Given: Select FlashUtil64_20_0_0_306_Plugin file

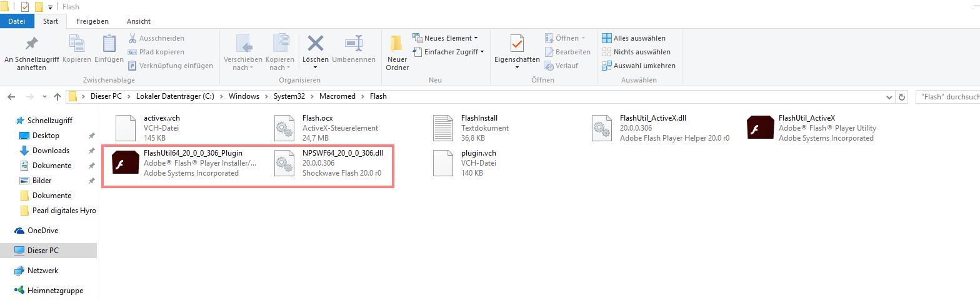Looking at the screenshot, I should [x=184, y=162].
